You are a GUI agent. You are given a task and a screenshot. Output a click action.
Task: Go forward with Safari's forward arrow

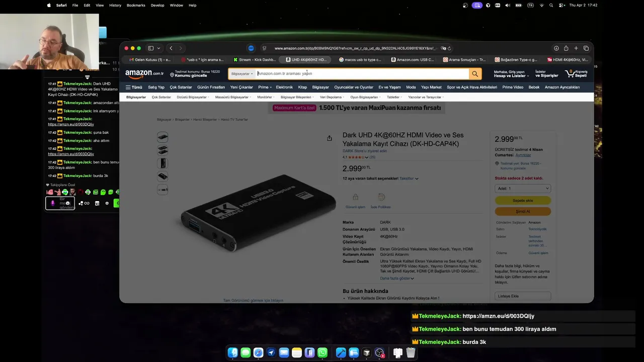[181, 48]
